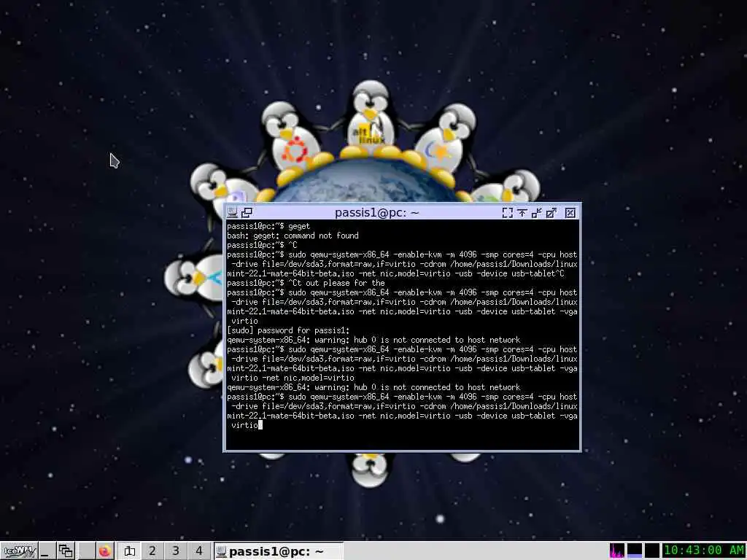Click the terminal cursor after final 'virtio'
This screenshot has width=747, height=560.
tap(260, 425)
